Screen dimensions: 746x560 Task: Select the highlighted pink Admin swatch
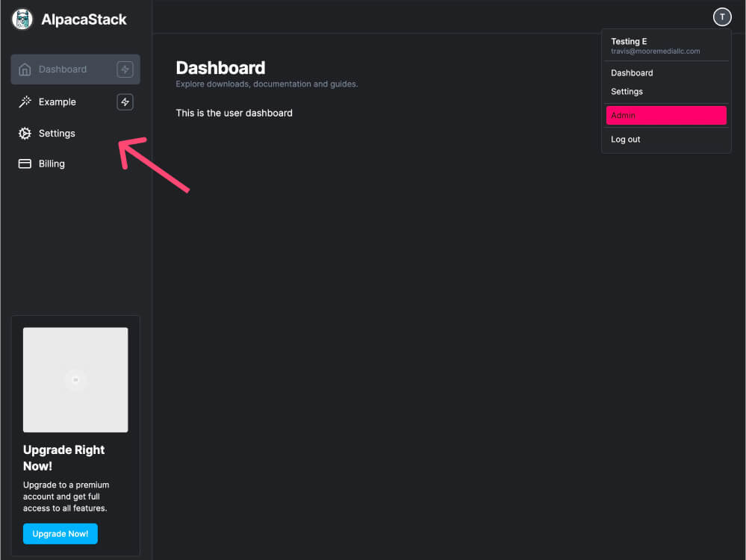pos(666,115)
